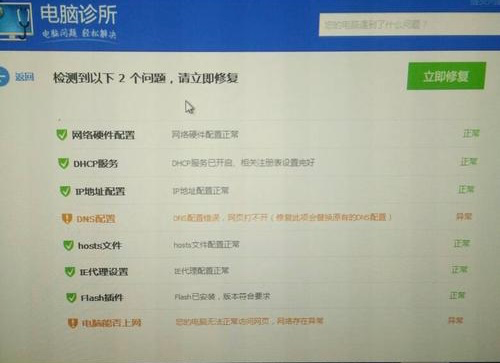Click the 正常 status in the 网络硬件配置 row
500x363 pixels.
(471, 134)
